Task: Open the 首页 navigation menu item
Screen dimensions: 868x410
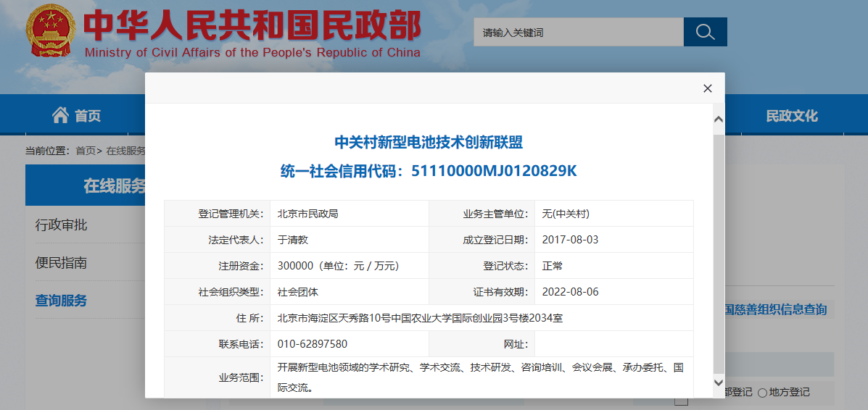Action: (76, 116)
